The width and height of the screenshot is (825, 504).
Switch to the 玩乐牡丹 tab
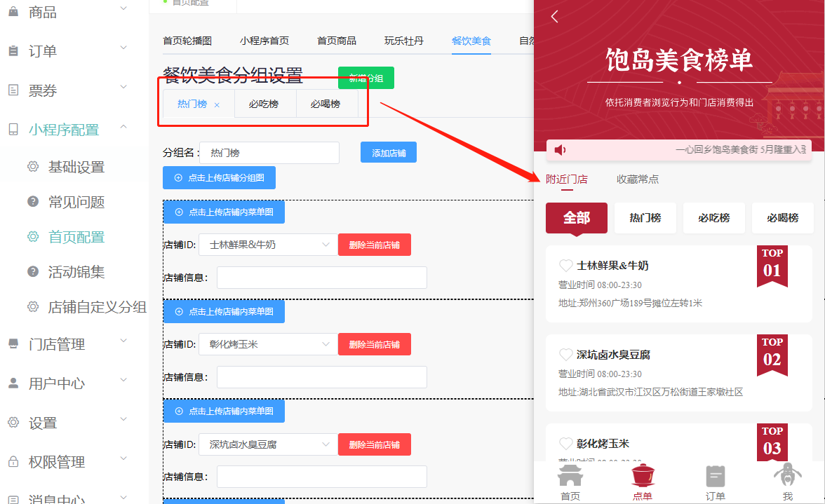coord(403,41)
